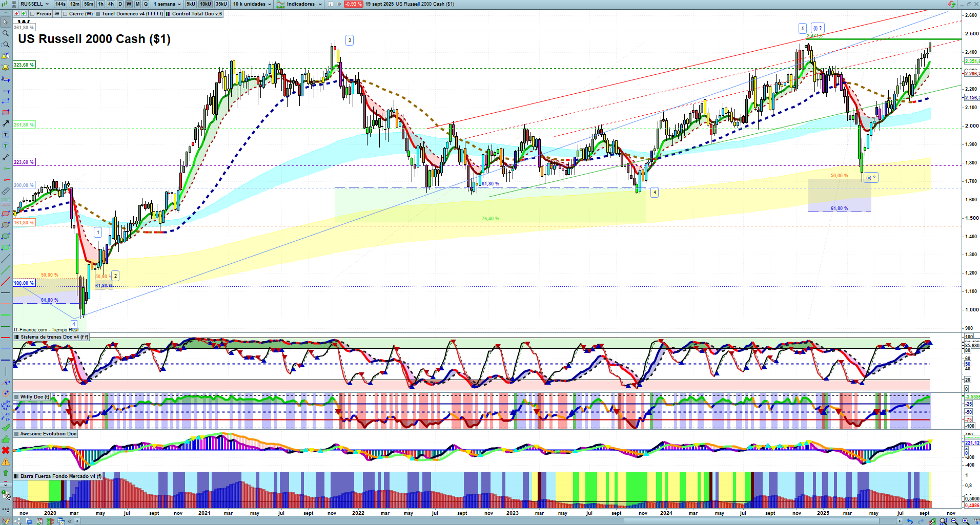Open the Indicadores menu

coord(300,4)
